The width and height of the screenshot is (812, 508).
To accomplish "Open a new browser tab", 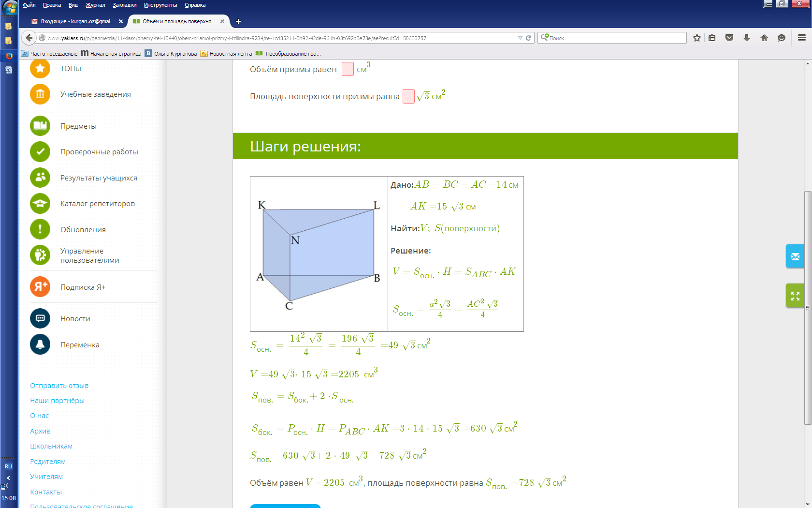I will (x=238, y=21).
